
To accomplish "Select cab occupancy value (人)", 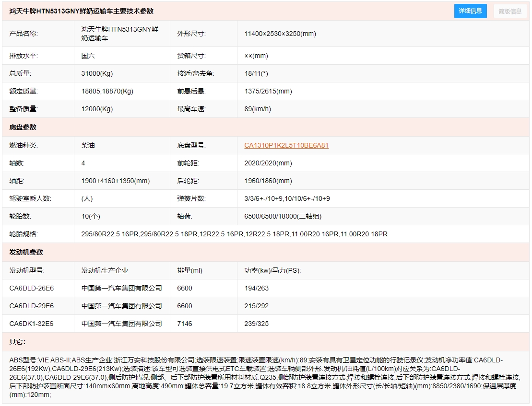I will pos(87,198).
